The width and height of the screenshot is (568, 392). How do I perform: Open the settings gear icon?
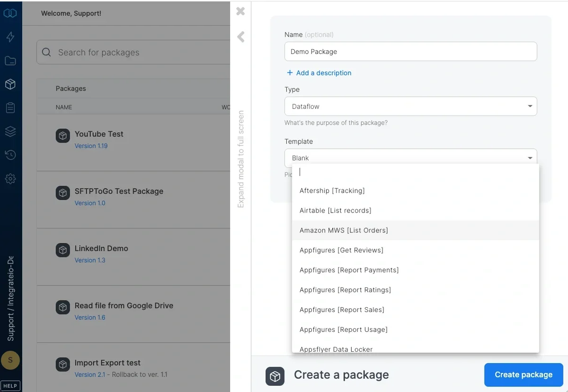point(10,178)
